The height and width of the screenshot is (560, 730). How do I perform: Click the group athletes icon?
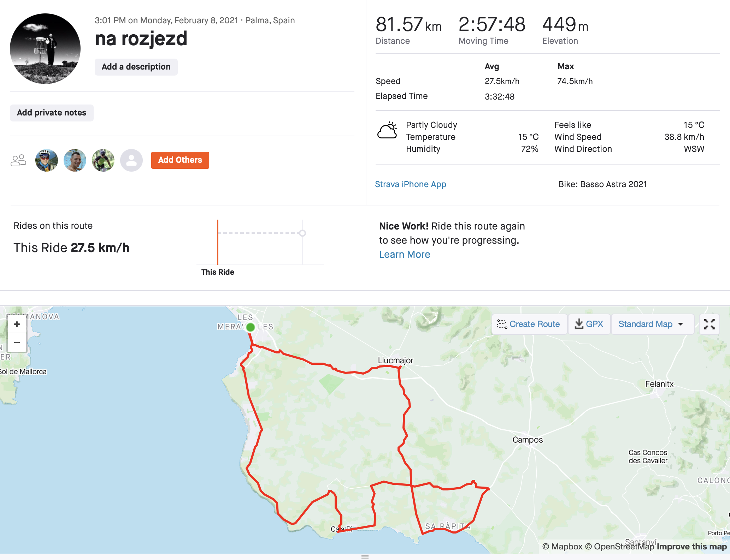[18, 160]
